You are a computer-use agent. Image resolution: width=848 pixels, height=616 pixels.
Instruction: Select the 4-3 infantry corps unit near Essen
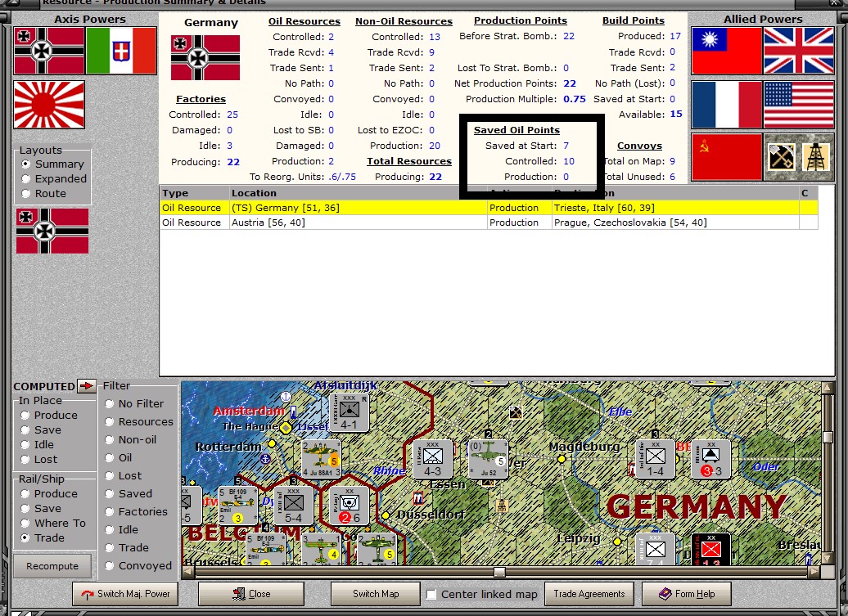click(432, 459)
